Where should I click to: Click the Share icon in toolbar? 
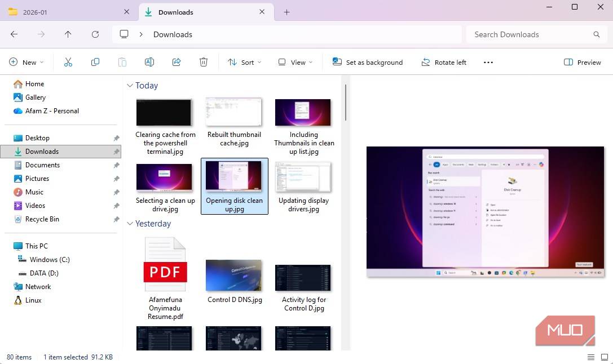coord(177,62)
